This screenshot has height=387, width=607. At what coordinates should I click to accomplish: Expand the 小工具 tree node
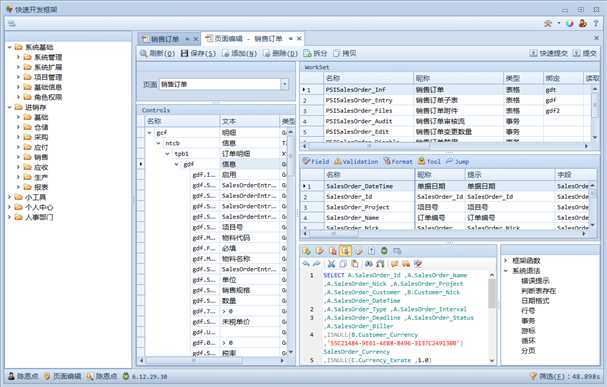point(9,197)
